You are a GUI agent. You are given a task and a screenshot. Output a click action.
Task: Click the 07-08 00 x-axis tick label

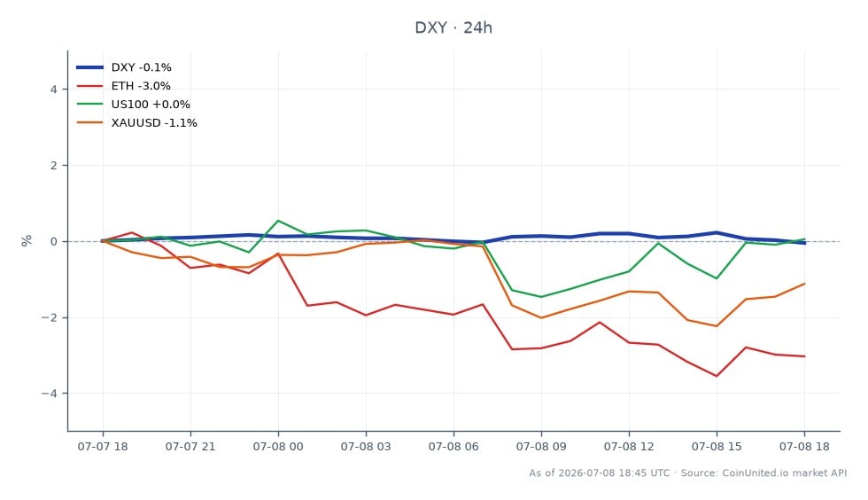coord(278,447)
